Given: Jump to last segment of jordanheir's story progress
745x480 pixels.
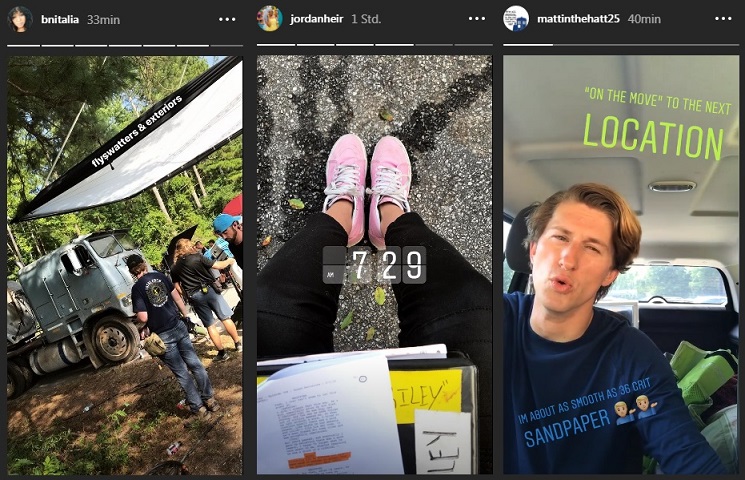Looking at the screenshot, I should 473,45.
